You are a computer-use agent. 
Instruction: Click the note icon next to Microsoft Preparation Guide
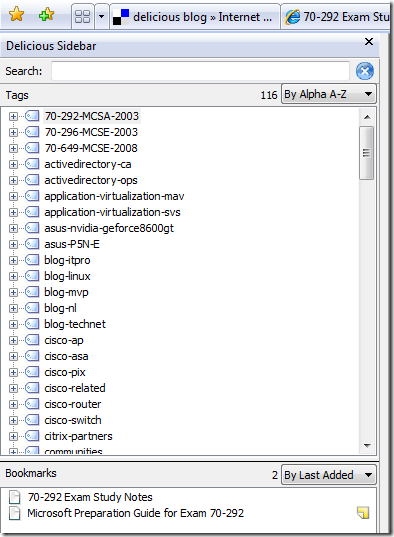[x=363, y=513]
